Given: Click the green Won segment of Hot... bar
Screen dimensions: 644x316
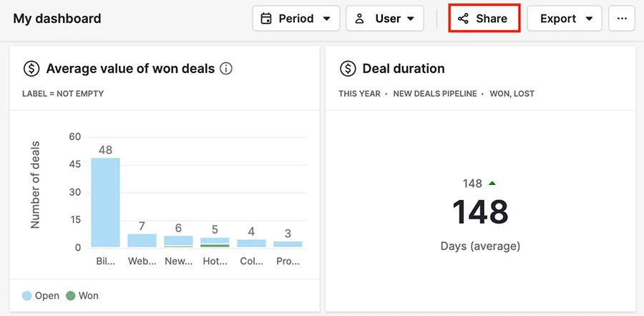Looking at the screenshot, I should (215, 246).
